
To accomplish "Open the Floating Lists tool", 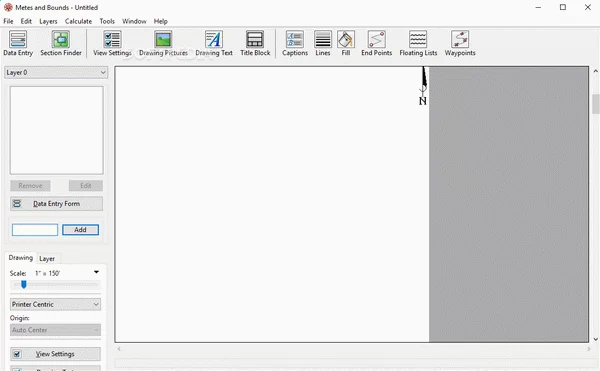I will coord(418,43).
